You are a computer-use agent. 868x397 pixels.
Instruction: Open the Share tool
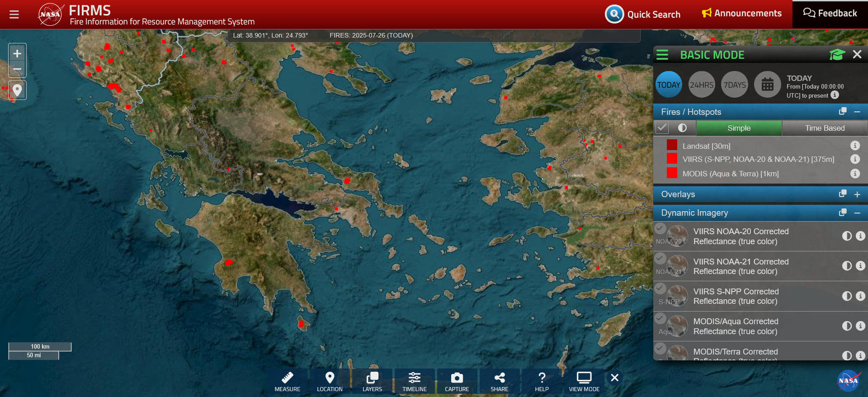click(x=499, y=381)
